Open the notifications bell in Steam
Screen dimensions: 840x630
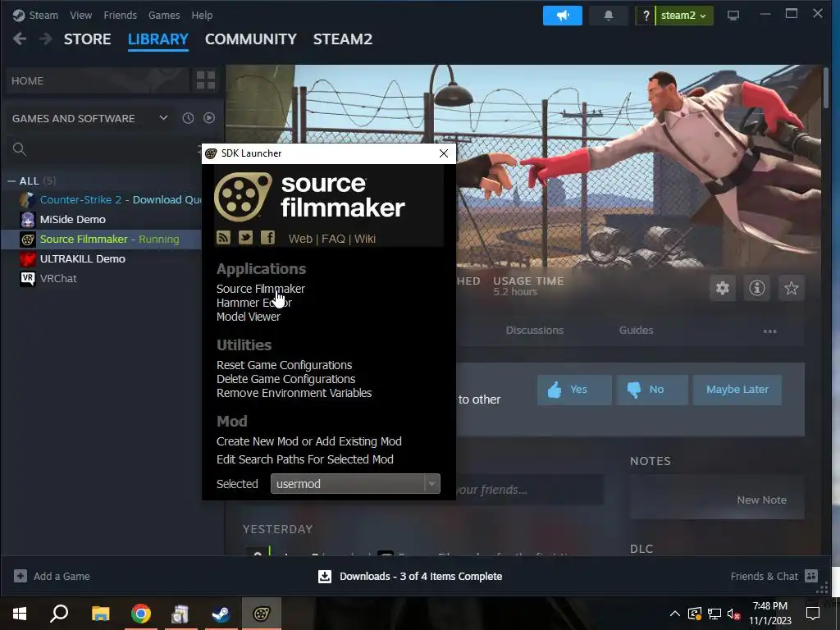tap(609, 16)
